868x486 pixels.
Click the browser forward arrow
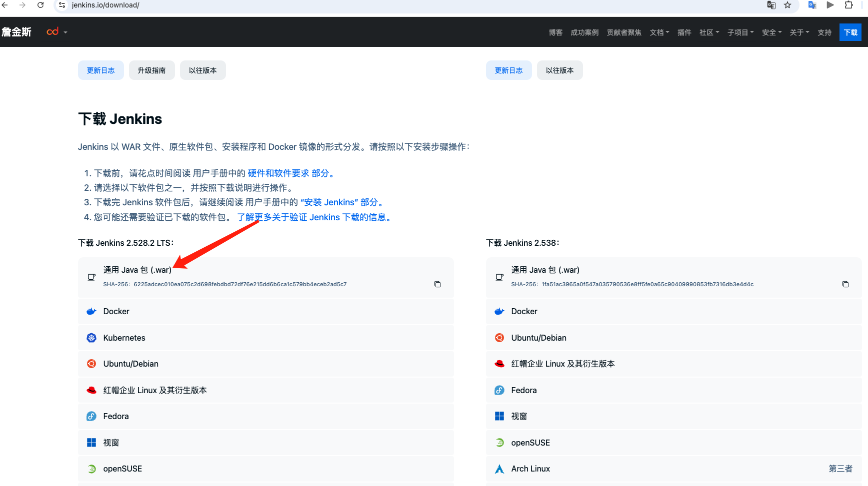click(x=22, y=5)
